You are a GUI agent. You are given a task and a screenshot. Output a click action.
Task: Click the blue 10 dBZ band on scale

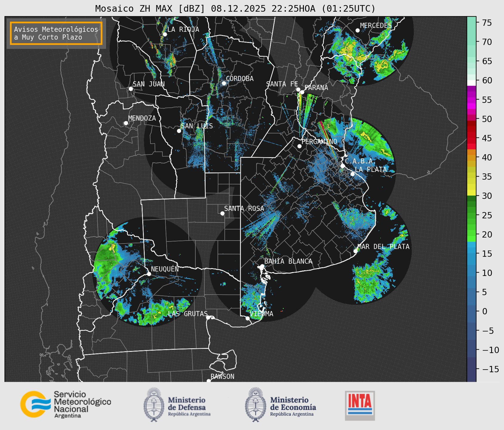(x=471, y=273)
